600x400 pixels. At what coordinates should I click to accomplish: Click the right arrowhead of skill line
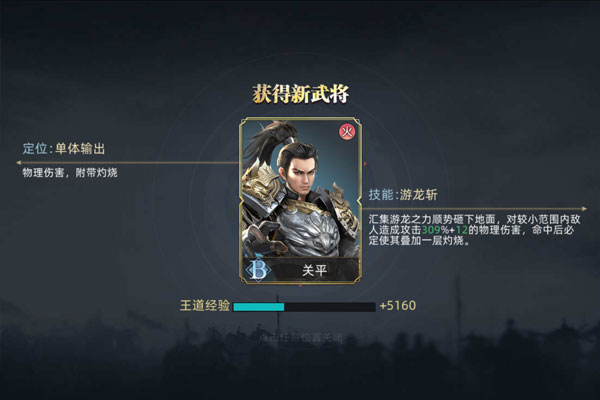click(x=584, y=209)
